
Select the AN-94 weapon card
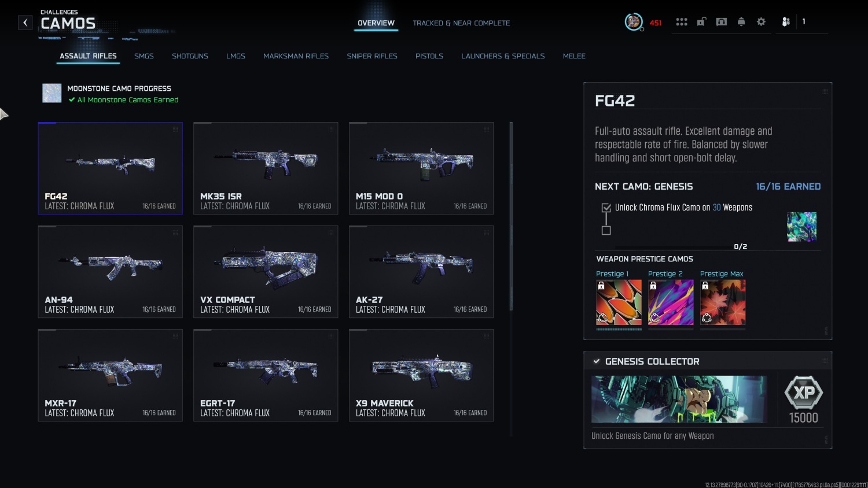[x=110, y=272]
